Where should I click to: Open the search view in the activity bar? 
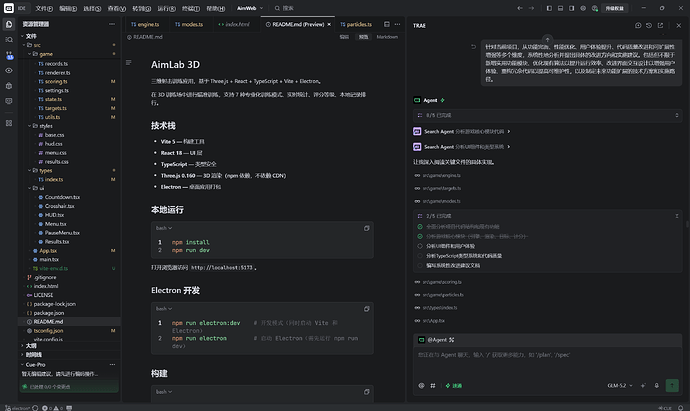pos(9,40)
